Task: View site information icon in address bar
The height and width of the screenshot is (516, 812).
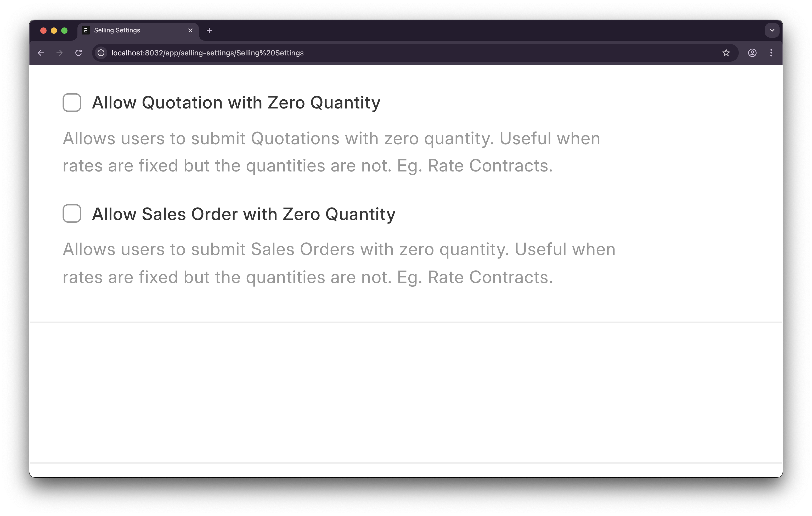Action: click(x=101, y=53)
